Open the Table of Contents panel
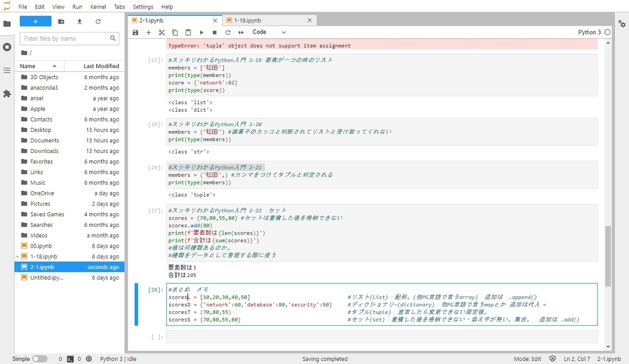This screenshot has width=629, height=364. pyautogui.click(x=7, y=70)
